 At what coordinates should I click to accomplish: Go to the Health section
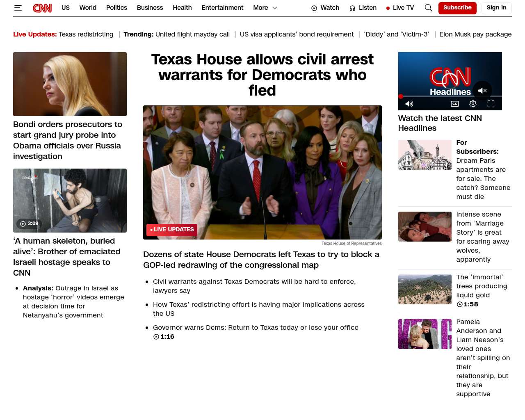click(182, 8)
